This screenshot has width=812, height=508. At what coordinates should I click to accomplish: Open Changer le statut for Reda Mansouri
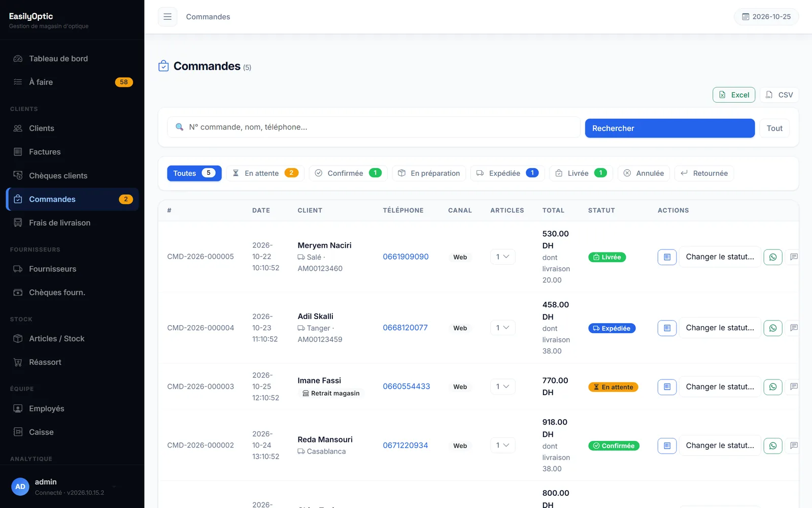click(x=720, y=446)
